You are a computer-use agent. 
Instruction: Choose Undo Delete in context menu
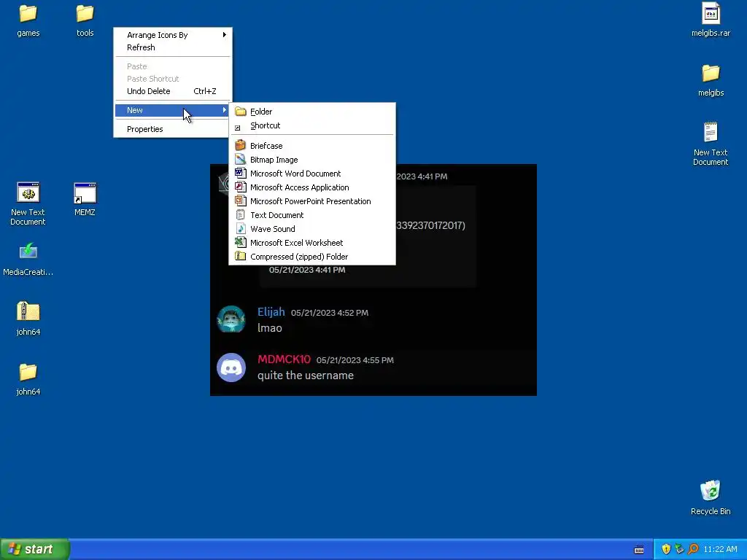point(172,91)
